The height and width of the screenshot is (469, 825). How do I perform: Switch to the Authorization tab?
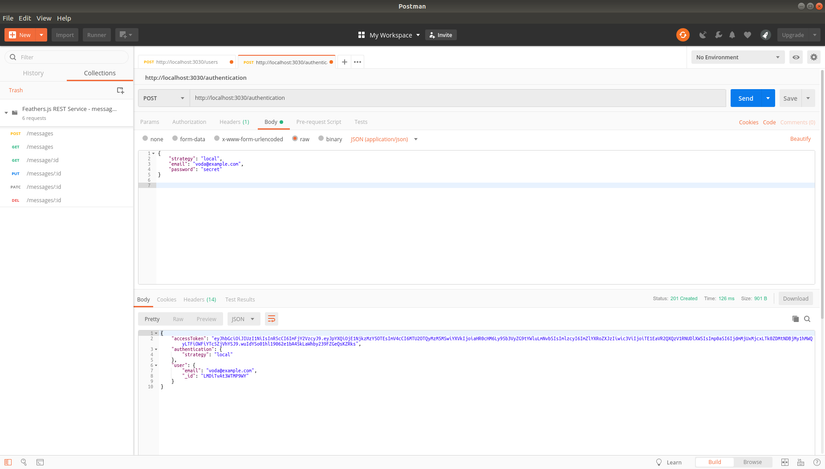(x=189, y=122)
